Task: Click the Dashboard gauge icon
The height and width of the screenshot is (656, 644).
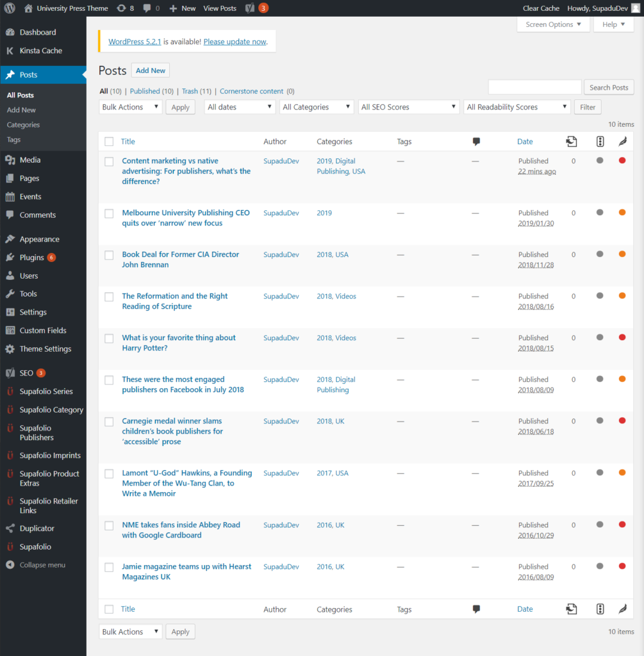Action: [x=10, y=32]
